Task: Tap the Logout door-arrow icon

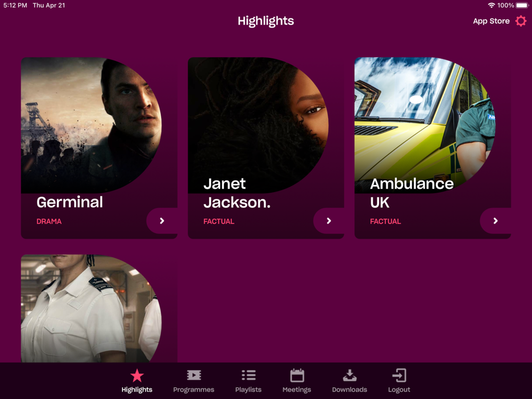Action: 399,375
